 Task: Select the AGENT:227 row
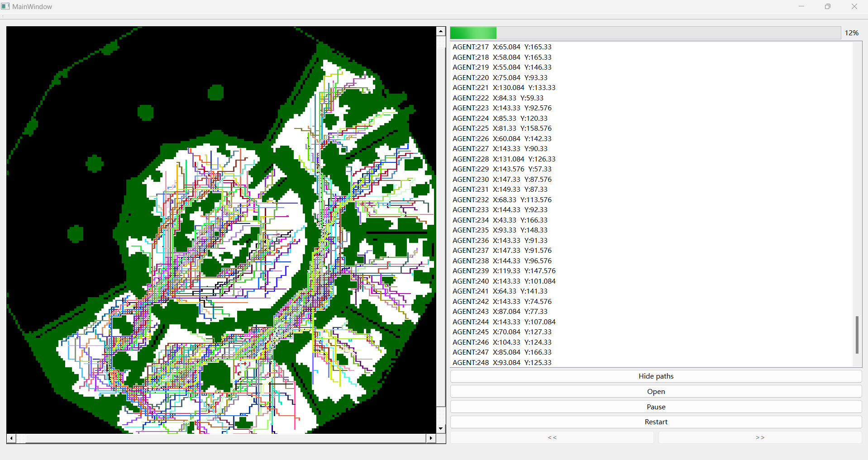click(652, 149)
